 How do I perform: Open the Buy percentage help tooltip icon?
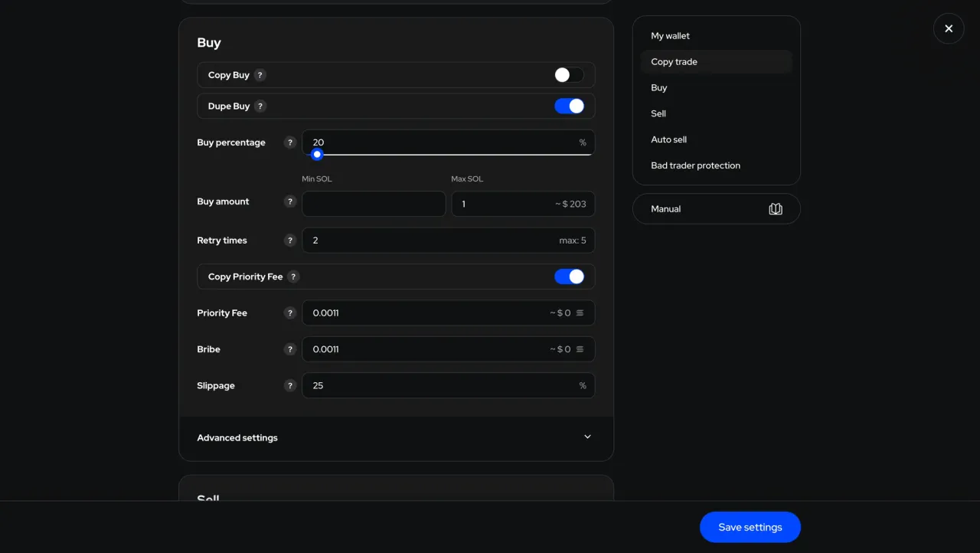click(289, 142)
